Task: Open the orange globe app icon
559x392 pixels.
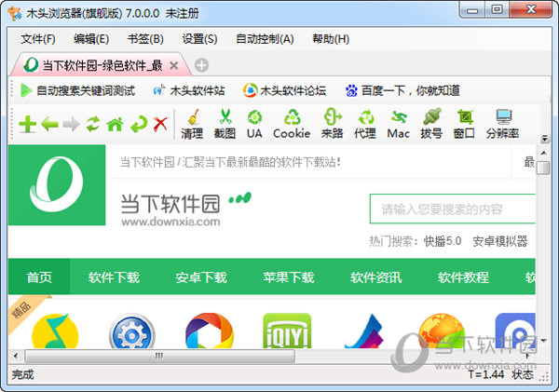Action: (442, 331)
